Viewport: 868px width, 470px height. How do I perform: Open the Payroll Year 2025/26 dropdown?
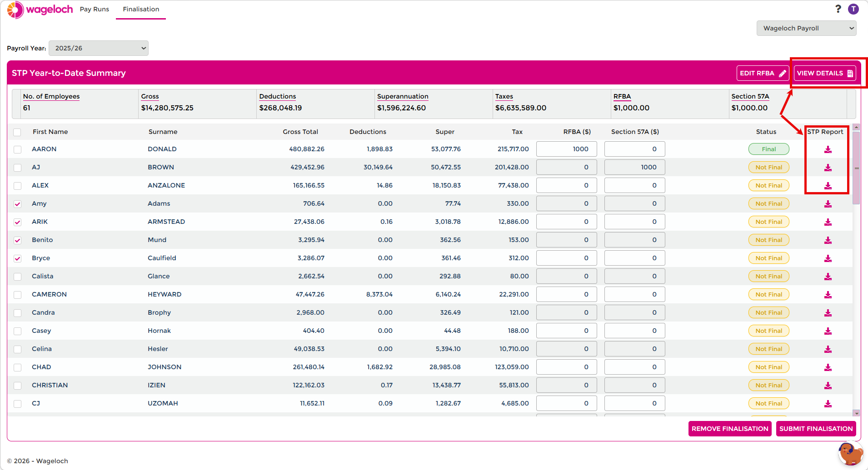click(99, 48)
